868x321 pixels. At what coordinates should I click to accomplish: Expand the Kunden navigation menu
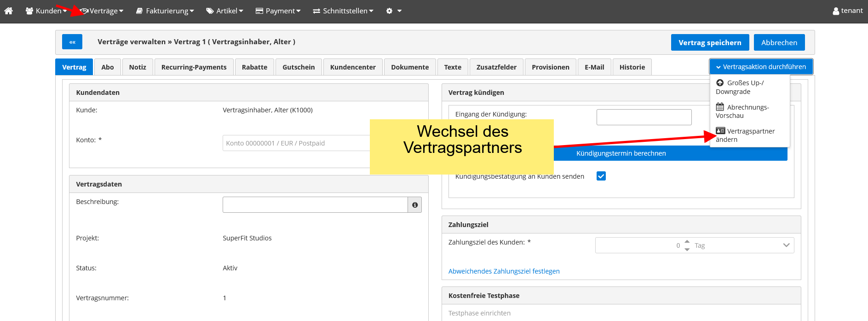click(46, 11)
